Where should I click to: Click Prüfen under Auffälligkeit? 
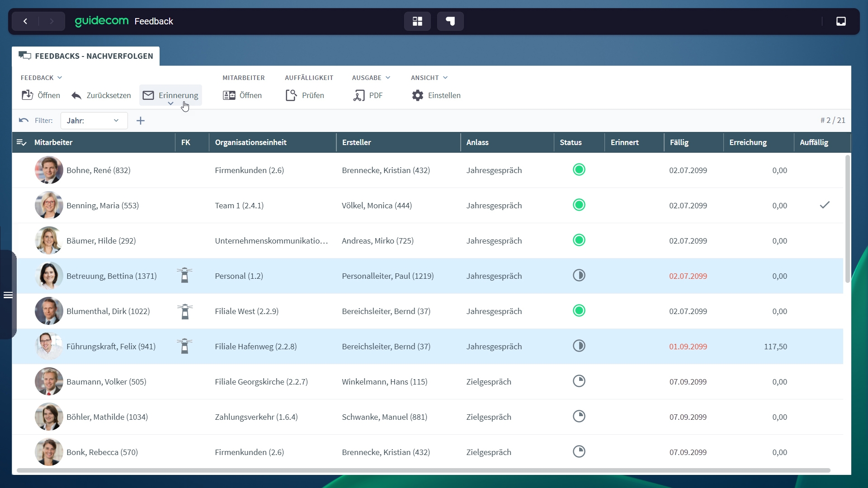point(305,95)
